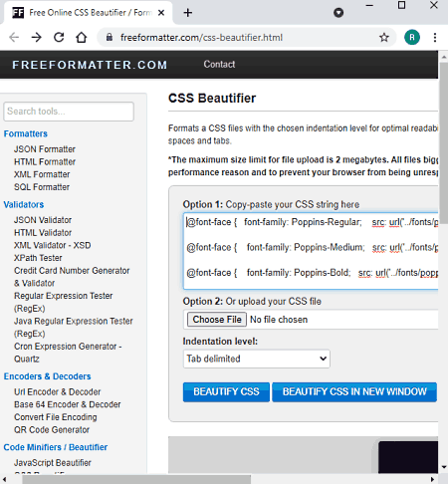Go back with browser back arrow
The height and width of the screenshot is (484, 448).
(x=14, y=37)
